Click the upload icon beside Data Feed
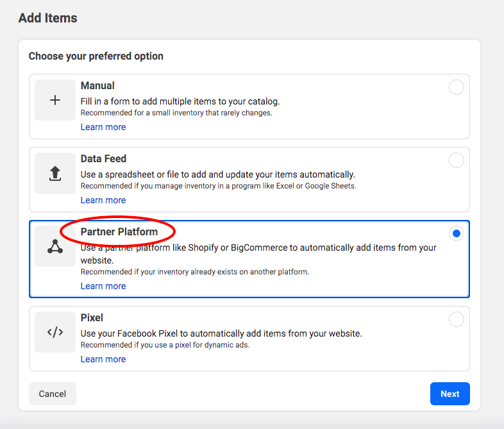Screen dimensions: 504x429 point(55,173)
